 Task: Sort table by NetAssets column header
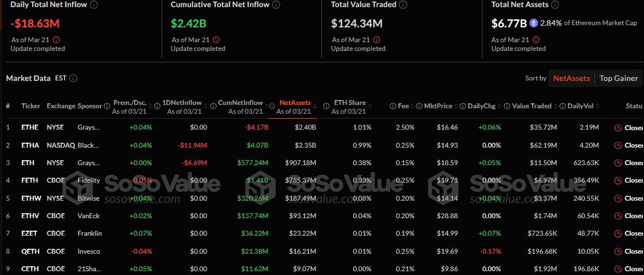tap(295, 103)
